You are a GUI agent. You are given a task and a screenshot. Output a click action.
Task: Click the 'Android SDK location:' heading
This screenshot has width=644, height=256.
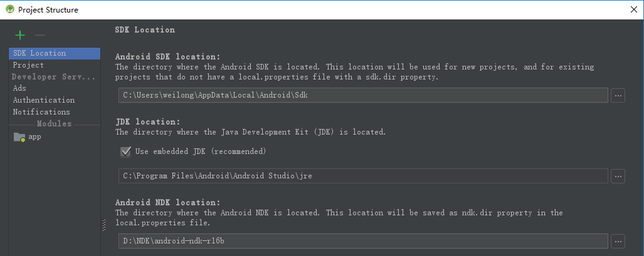pos(168,56)
